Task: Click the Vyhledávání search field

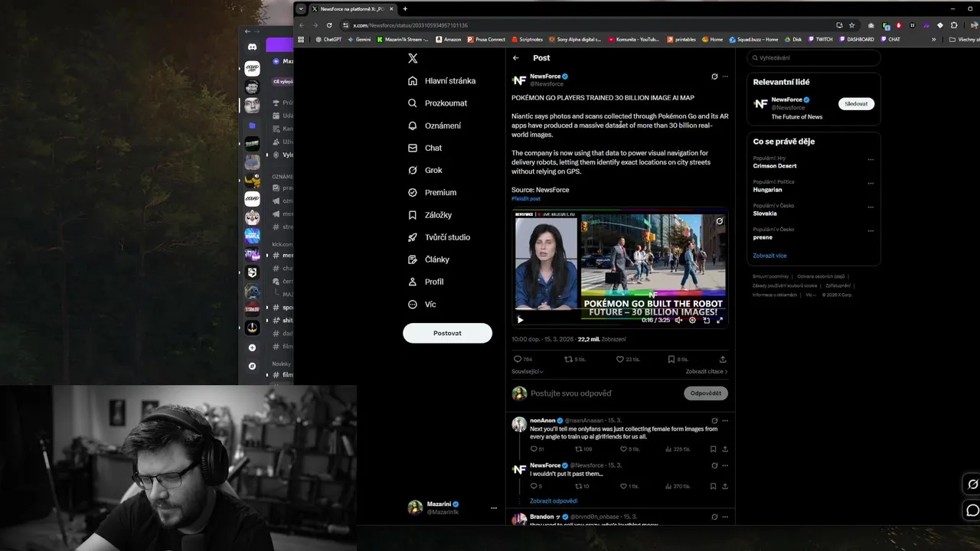Action: (x=814, y=57)
